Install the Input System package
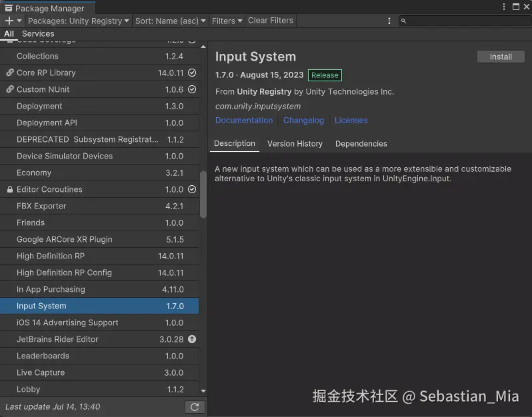This screenshot has height=417, width=532. [x=501, y=57]
